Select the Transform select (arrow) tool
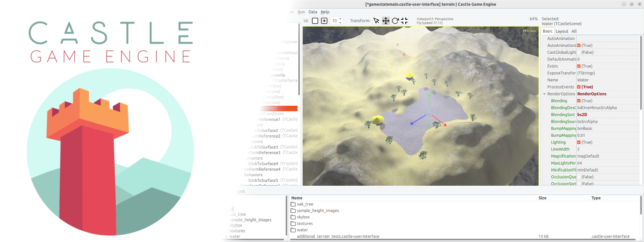This screenshot has height=242, width=644. tap(377, 21)
